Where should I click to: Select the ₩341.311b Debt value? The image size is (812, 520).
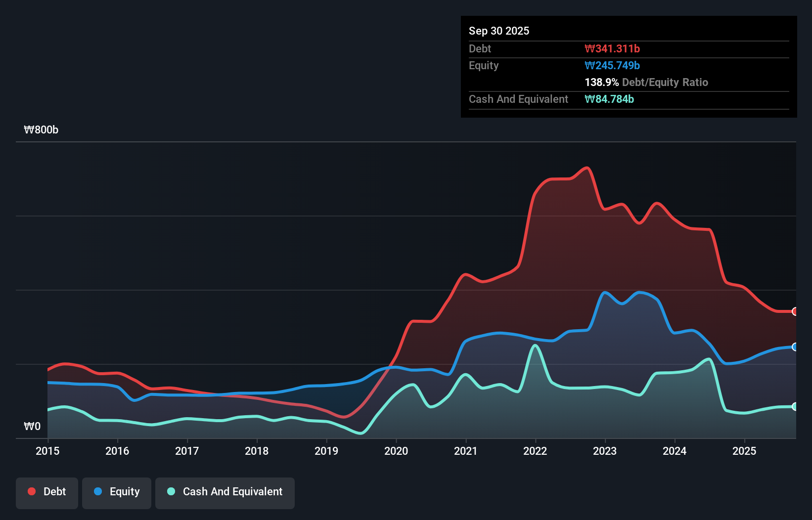pyautogui.click(x=612, y=48)
